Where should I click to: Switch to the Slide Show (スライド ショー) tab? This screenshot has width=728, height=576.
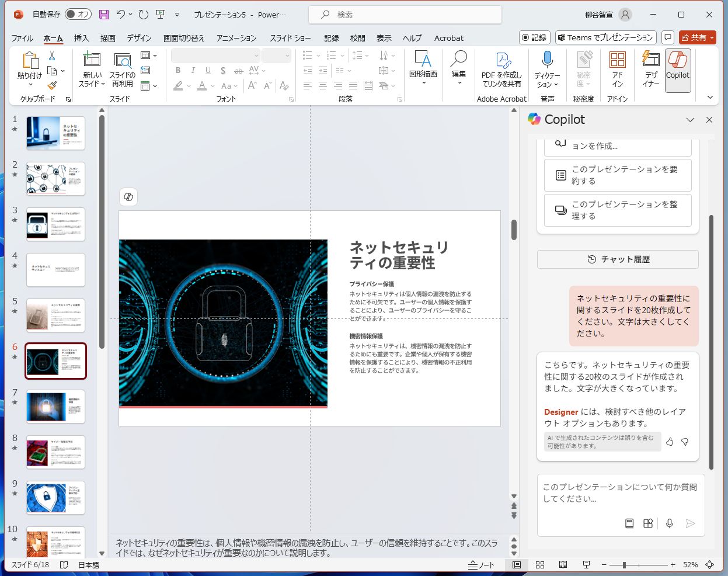[290, 38]
